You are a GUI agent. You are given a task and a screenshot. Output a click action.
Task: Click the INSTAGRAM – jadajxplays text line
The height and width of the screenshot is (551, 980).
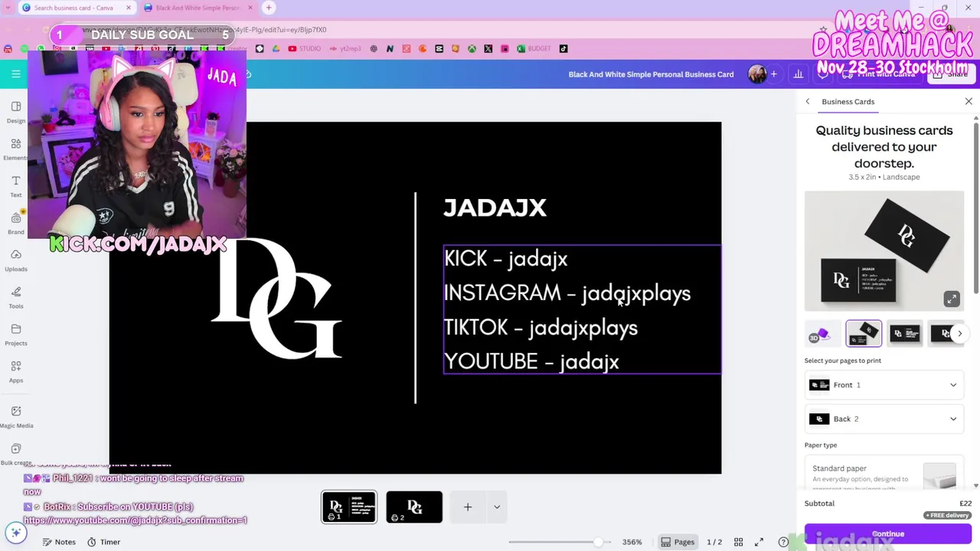(x=567, y=293)
